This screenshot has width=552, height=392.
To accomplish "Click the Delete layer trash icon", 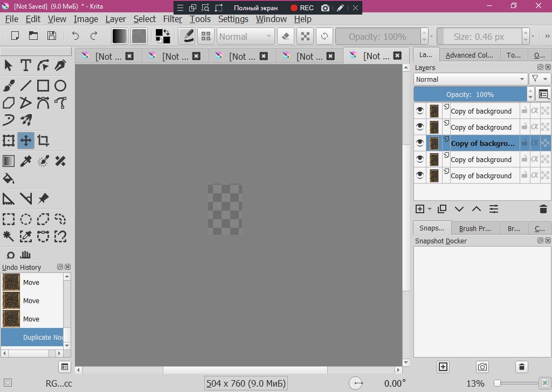I will 543,209.
